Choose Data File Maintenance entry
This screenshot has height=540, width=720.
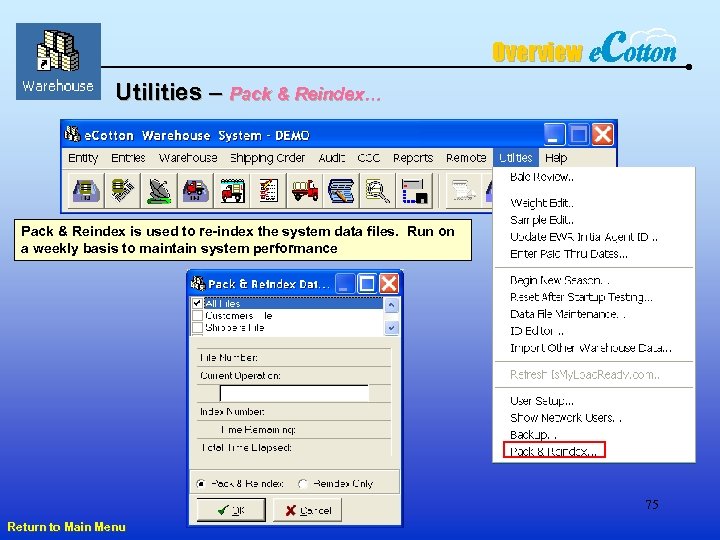(x=568, y=314)
